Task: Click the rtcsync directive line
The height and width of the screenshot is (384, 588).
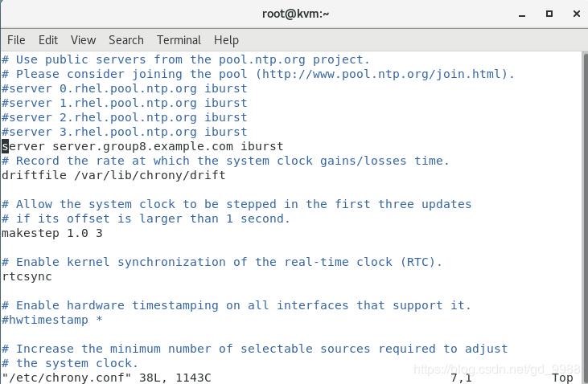Action: (27, 276)
